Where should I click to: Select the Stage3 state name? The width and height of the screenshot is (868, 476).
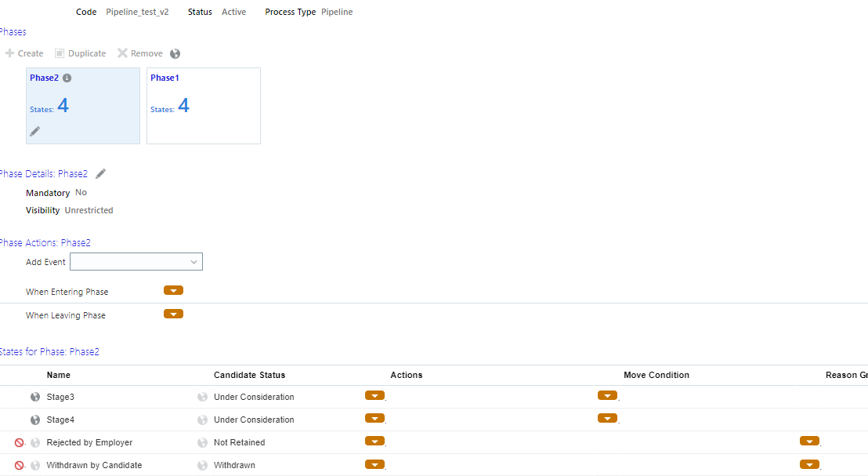(x=60, y=397)
